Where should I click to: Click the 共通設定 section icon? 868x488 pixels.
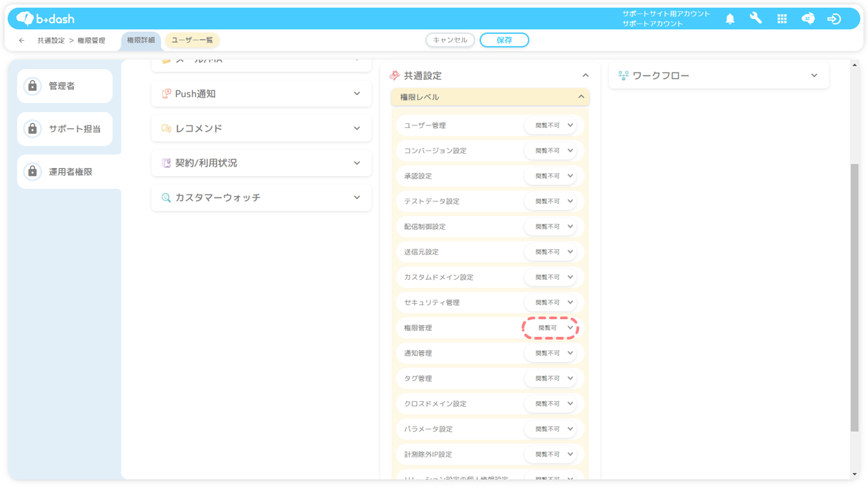click(395, 75)
